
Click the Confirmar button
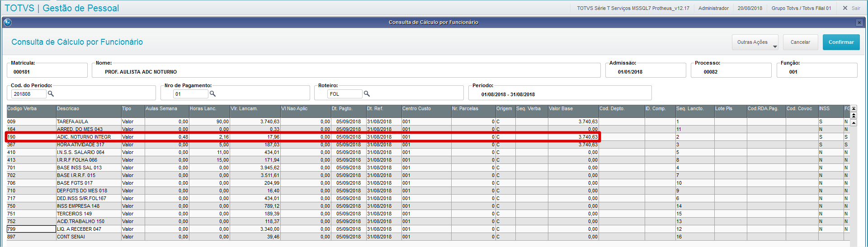841,42
